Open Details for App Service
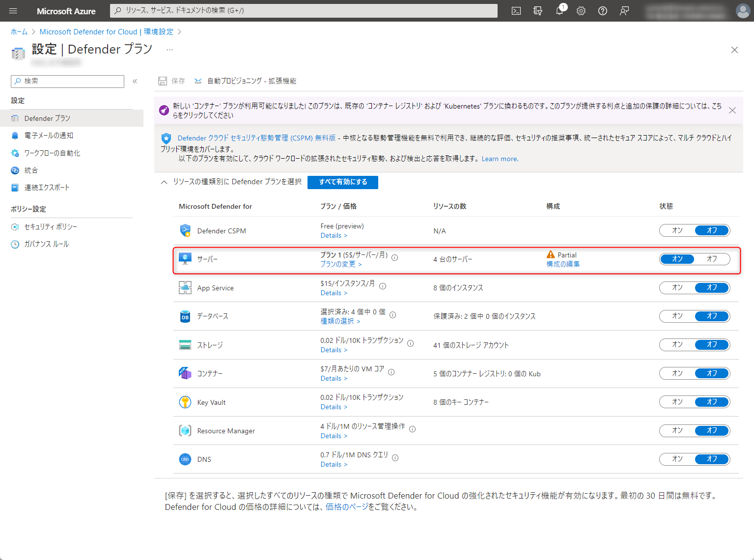This screenshot has width=754, height=560. 334,293
